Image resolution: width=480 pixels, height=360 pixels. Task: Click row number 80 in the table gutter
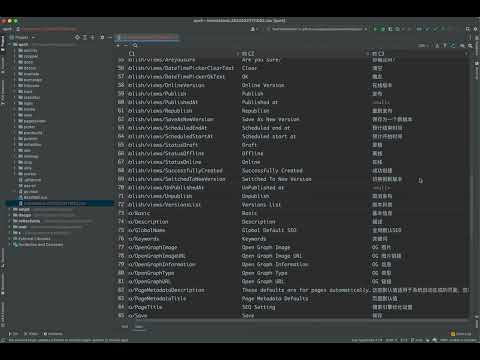121,273
